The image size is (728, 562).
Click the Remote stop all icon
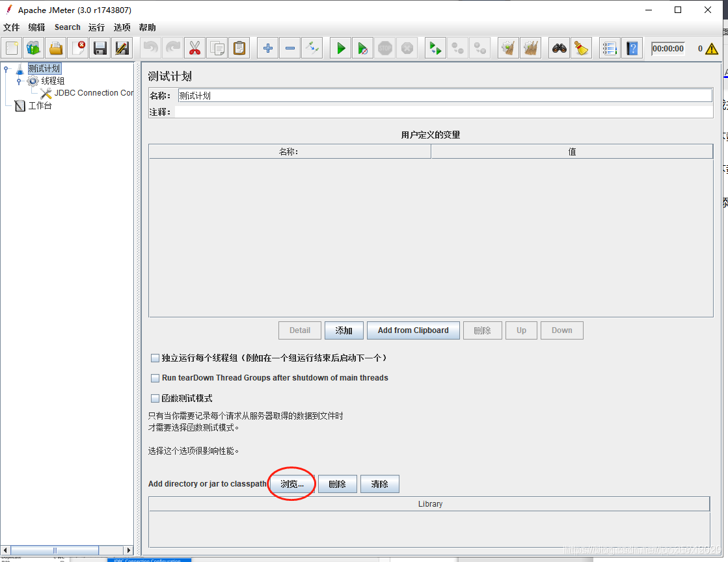point(458,48)
